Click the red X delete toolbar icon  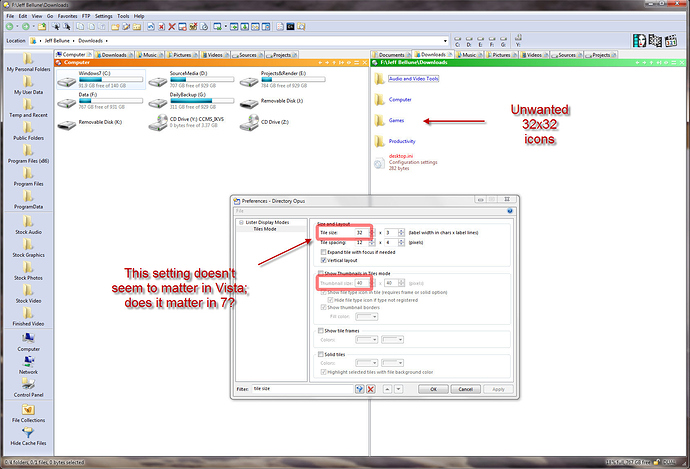pyautogui.click(x=172, y=27)
